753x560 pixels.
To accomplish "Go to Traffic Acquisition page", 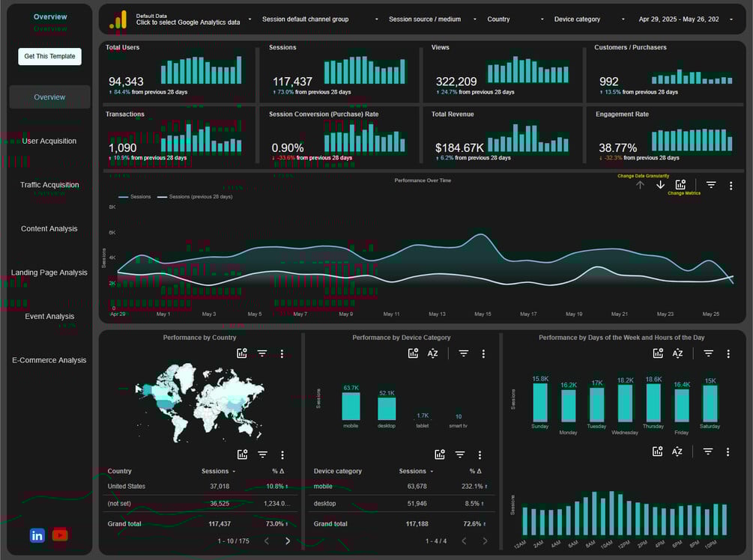I will (49, 185).
